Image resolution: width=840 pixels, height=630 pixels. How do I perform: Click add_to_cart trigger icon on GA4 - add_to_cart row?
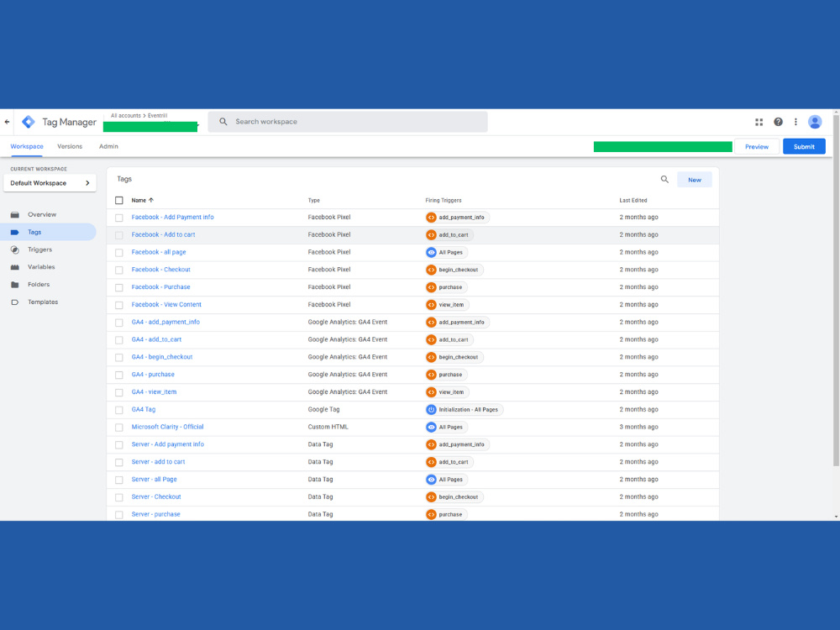pos(431,339)
